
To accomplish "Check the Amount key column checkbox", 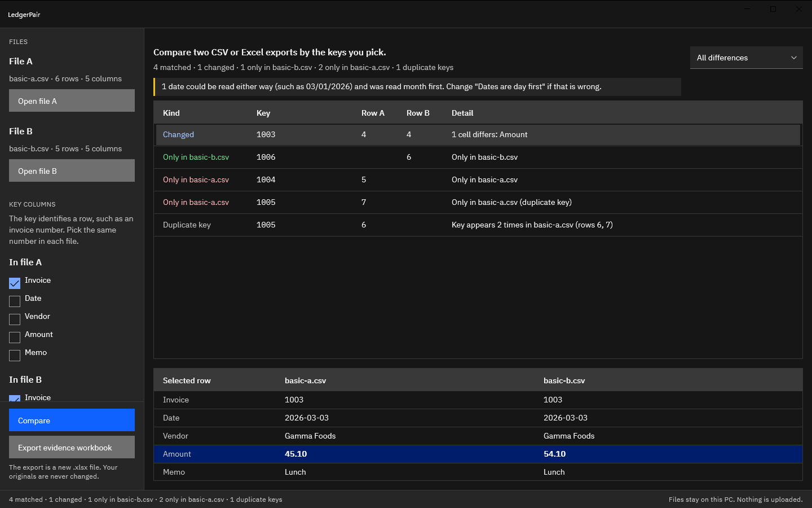I will click(15, 337).
